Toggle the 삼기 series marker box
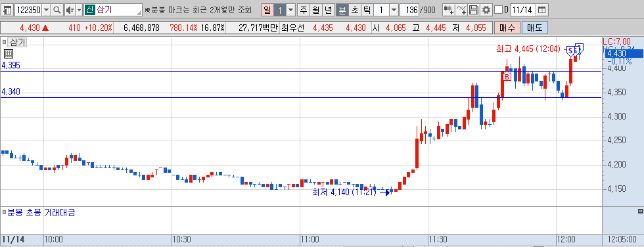This screenshot has height=247, width=644. tap(4, 41)
